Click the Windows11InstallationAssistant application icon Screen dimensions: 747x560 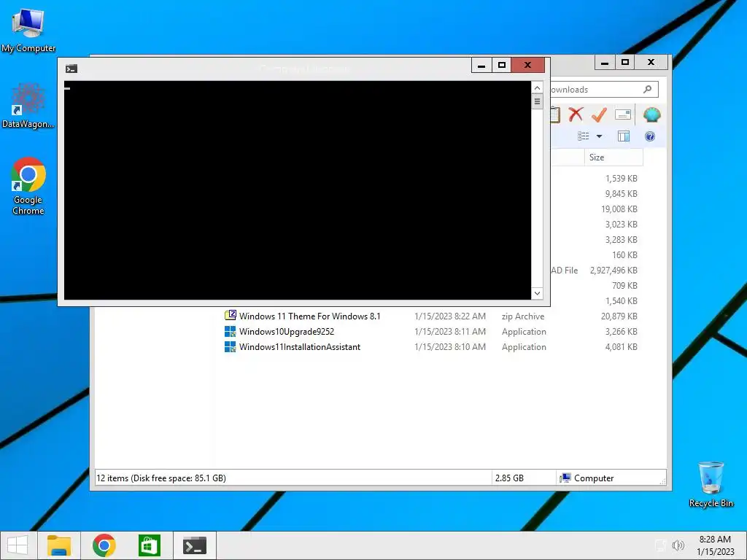[x=230, y=346]
